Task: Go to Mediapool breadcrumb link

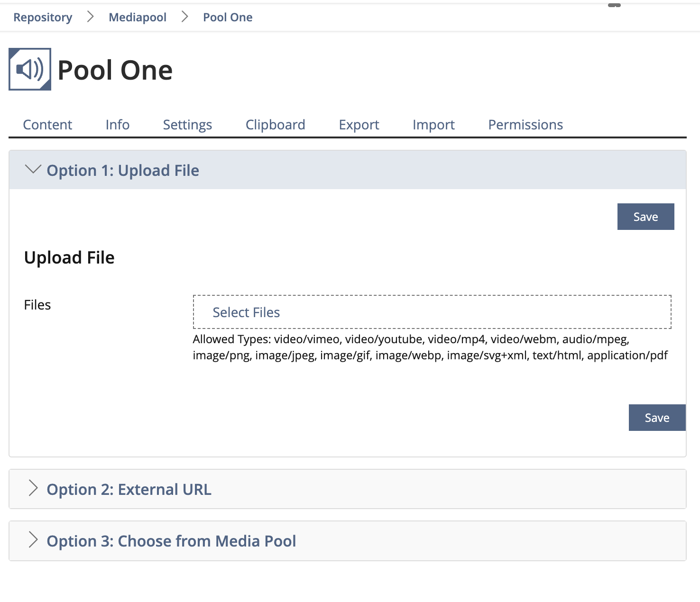Action: (x=138, y=18)
